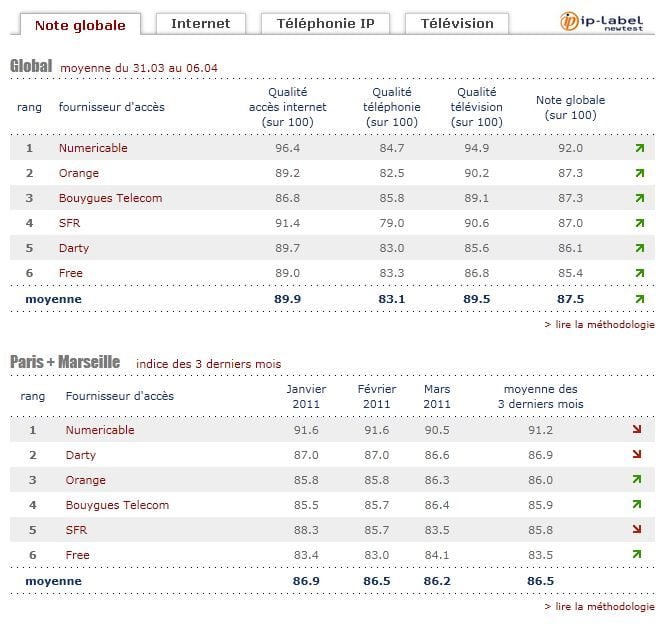This screenshot has width=667, height=632.
Task: Click Numericable's green up trend arrow in Global
Action: pyautogui.click(x=639, y=148)
